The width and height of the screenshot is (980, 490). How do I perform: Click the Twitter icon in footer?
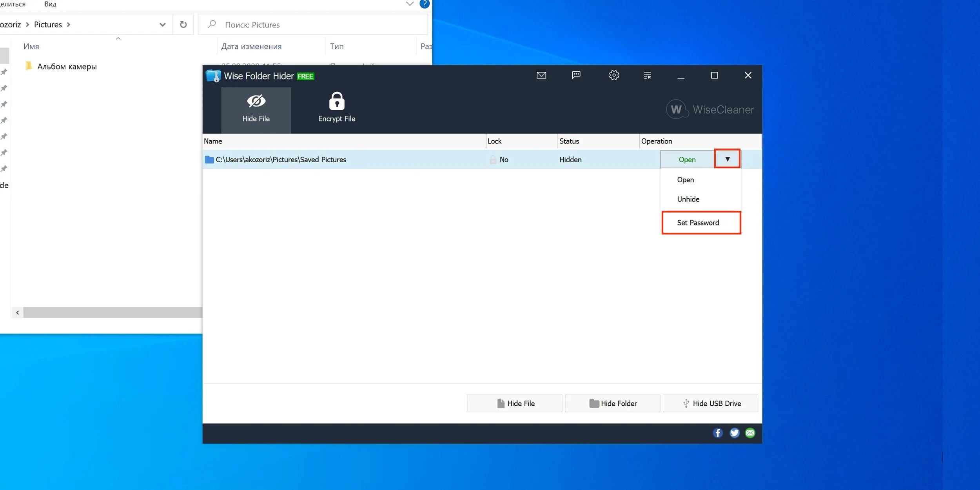pyautogui.click(x=734, y=433)
